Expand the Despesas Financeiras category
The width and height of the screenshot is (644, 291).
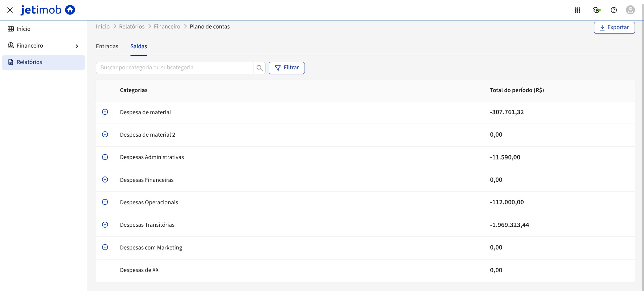click(105, 179)
